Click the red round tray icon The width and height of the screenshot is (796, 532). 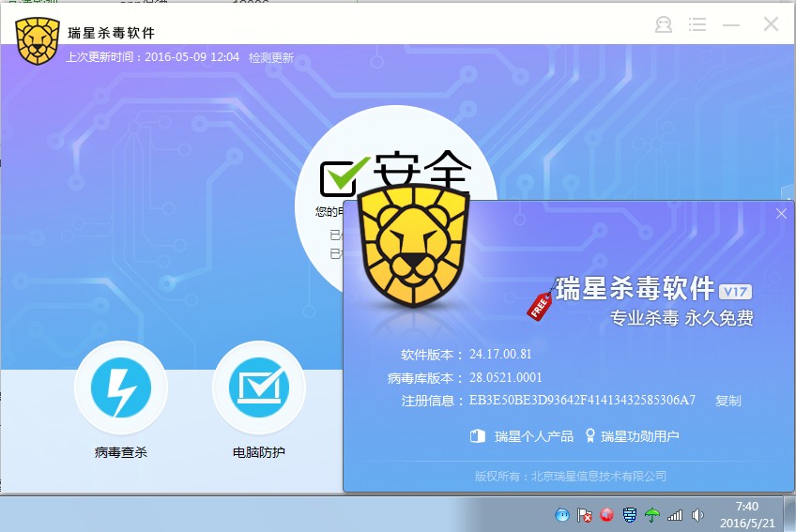[606, 515]
